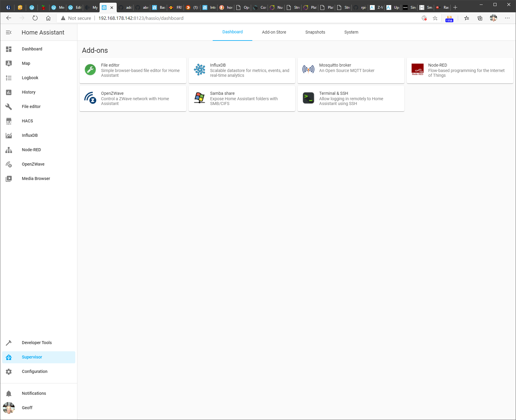Click the browser address bar URL

coord(141,18)
